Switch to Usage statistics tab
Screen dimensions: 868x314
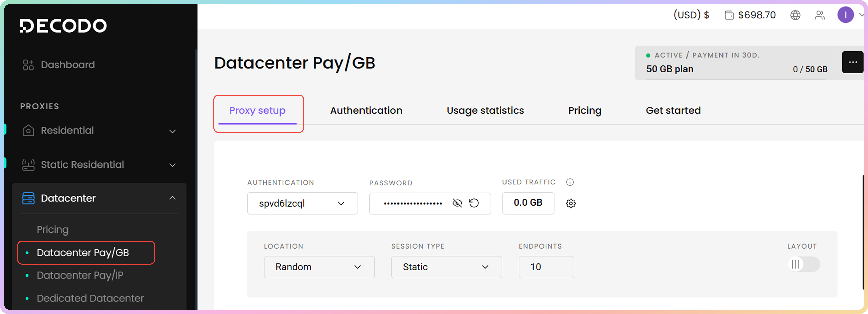pos(485,110)
